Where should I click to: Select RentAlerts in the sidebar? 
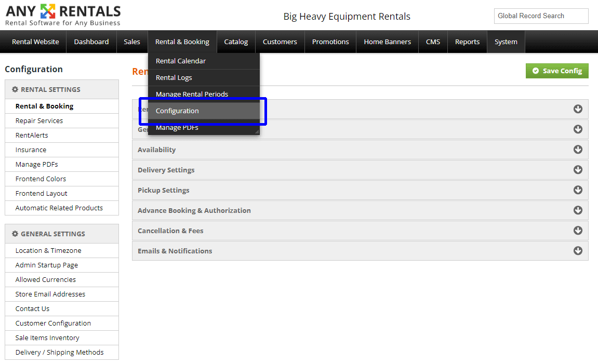31,135
